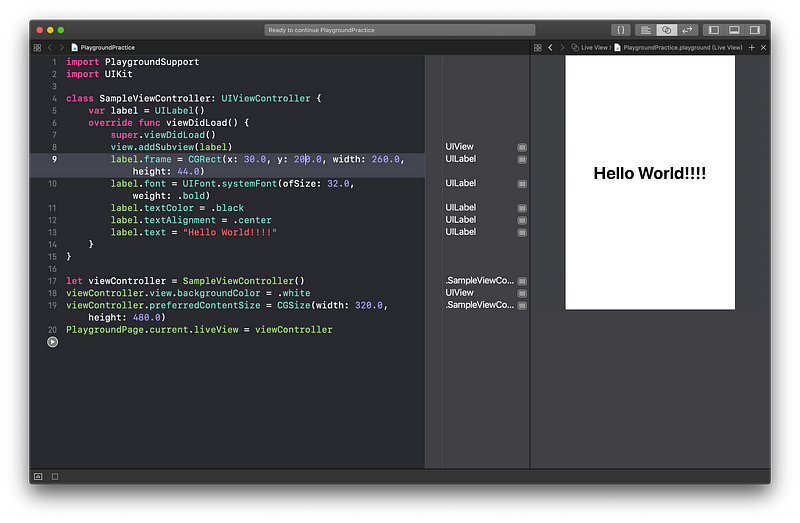
Task: Go back in the Live View pane history
Action: point(549,47)
